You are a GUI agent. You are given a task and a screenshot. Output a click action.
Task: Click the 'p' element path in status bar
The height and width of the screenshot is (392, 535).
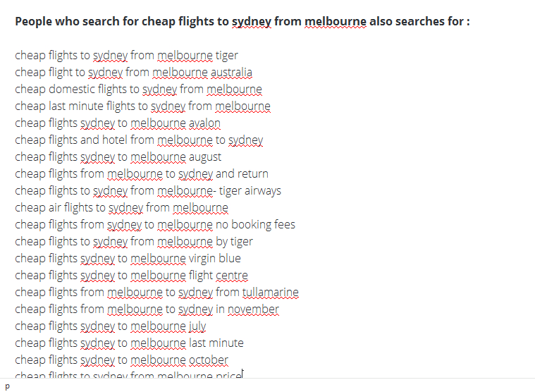tap(8, 386)
